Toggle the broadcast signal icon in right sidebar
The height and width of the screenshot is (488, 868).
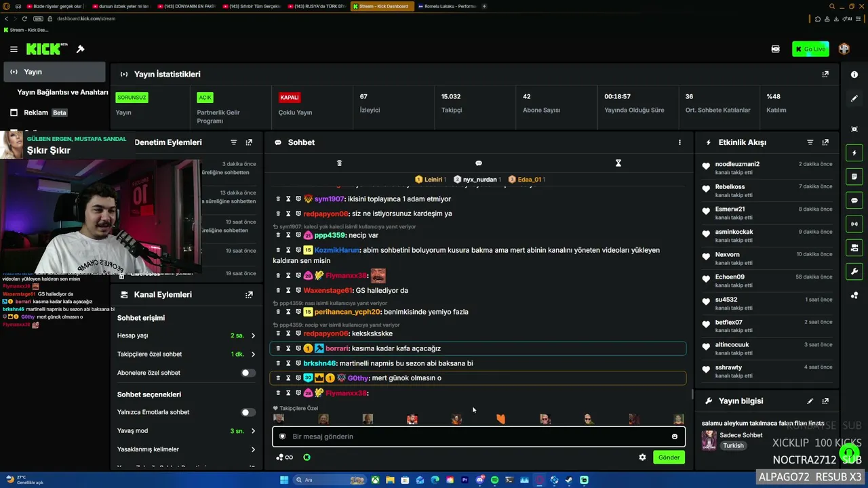[854, 224]
